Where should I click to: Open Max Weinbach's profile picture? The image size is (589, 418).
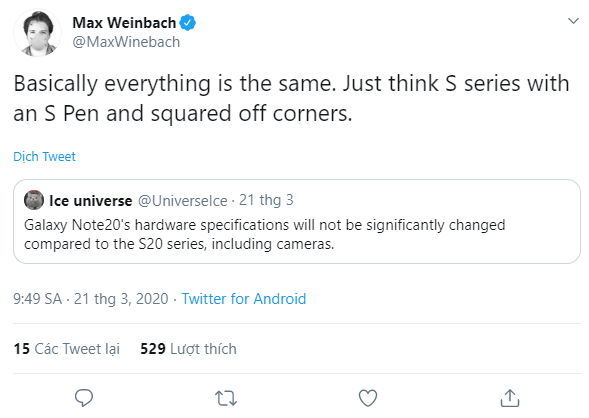pyautogui.click(x=38, y=33)
